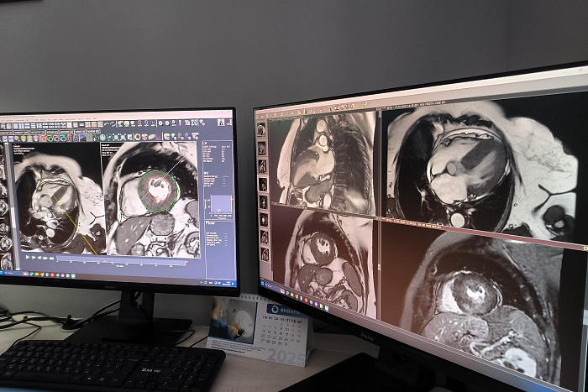Viewport: 588px width, 392px height.
Task: Click the zoom-out magnifier toolbar icon
Action: (x=167, y=123)
